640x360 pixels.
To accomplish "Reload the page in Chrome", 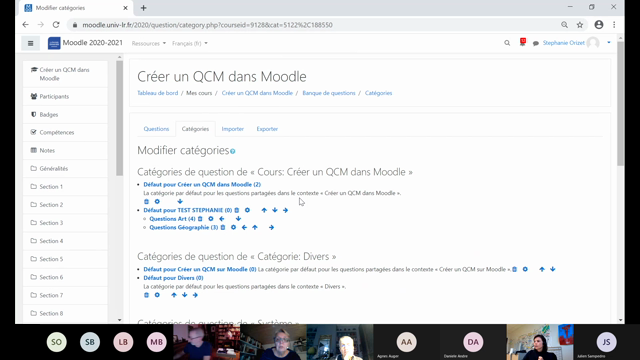I will [x=56, y=25].
